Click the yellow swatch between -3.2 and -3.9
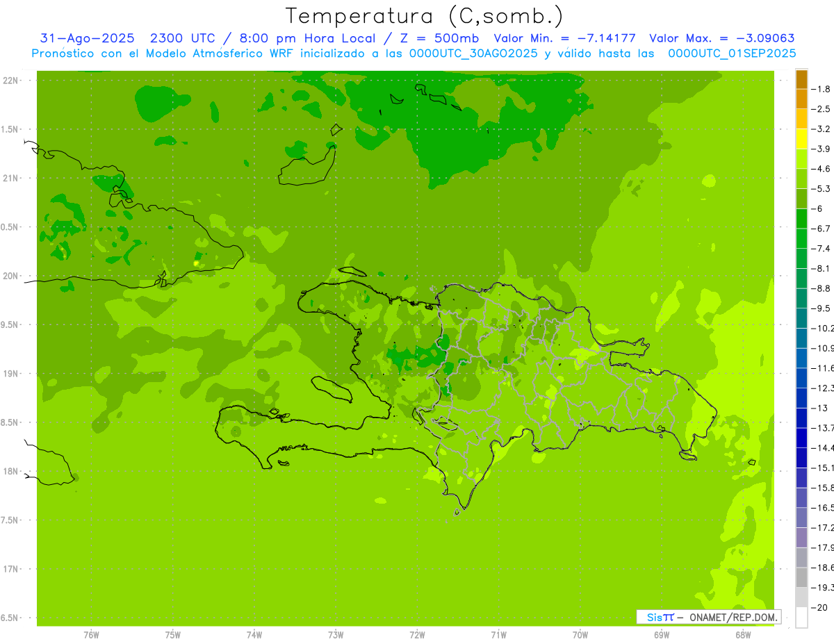Screen dimensions: 834x644 coord(801,139)
